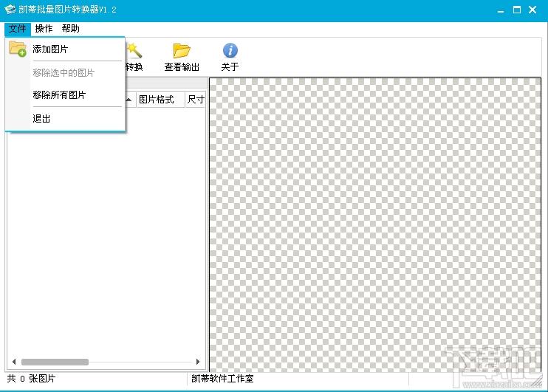Toggle sort order with the column arrow
This screenshot has width=548, height=392.
(129, 100)
